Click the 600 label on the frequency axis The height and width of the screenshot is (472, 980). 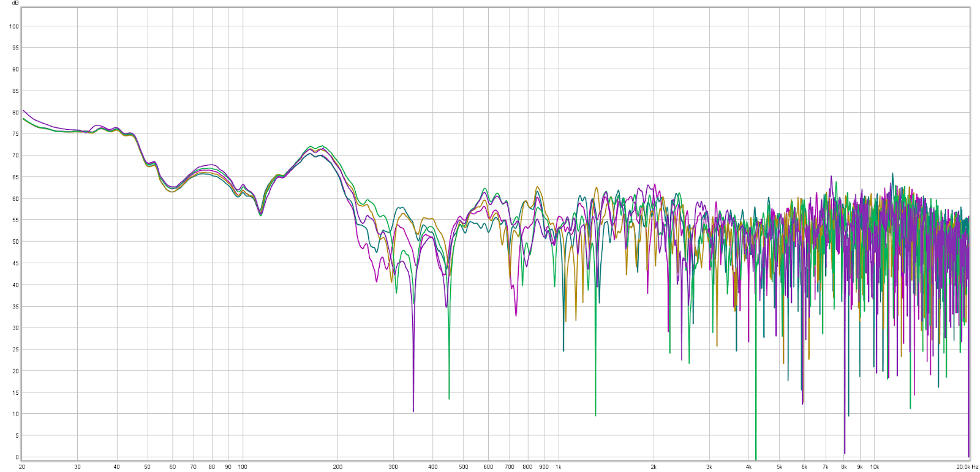[x=488, y=466]
